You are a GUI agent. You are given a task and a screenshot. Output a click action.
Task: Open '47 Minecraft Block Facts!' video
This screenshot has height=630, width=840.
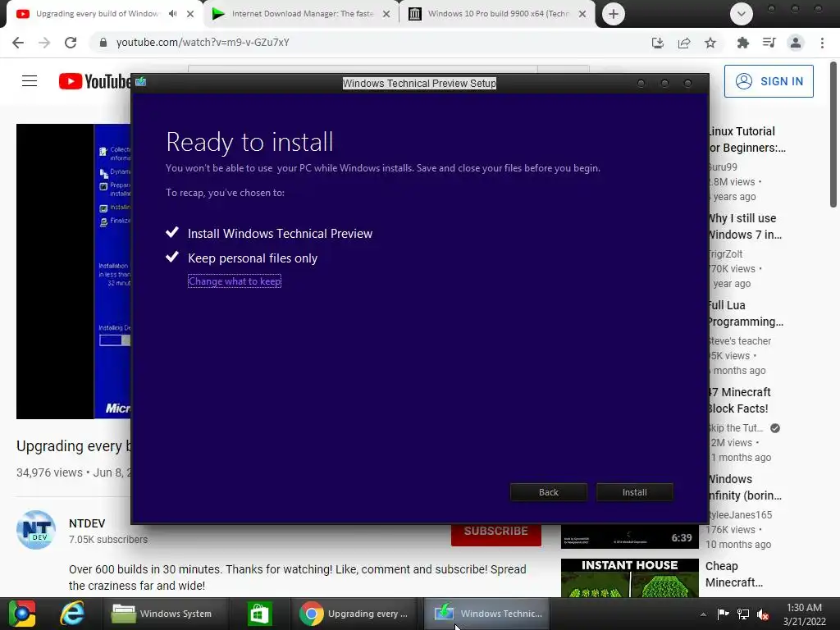(739, 400)
